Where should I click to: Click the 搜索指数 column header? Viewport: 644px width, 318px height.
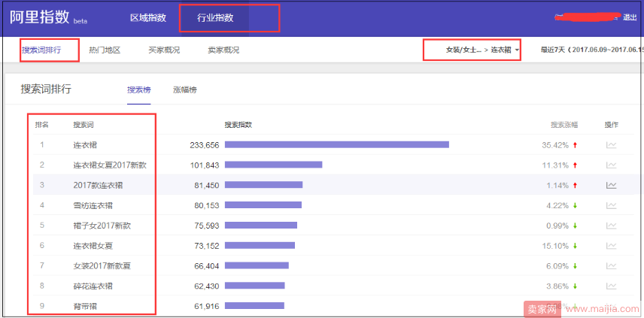pos(238,125)
